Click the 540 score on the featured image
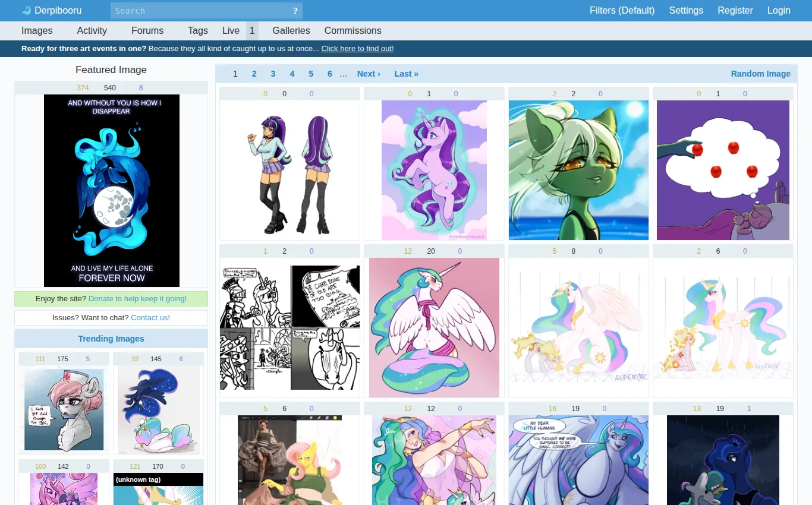 tap(110, 88)
